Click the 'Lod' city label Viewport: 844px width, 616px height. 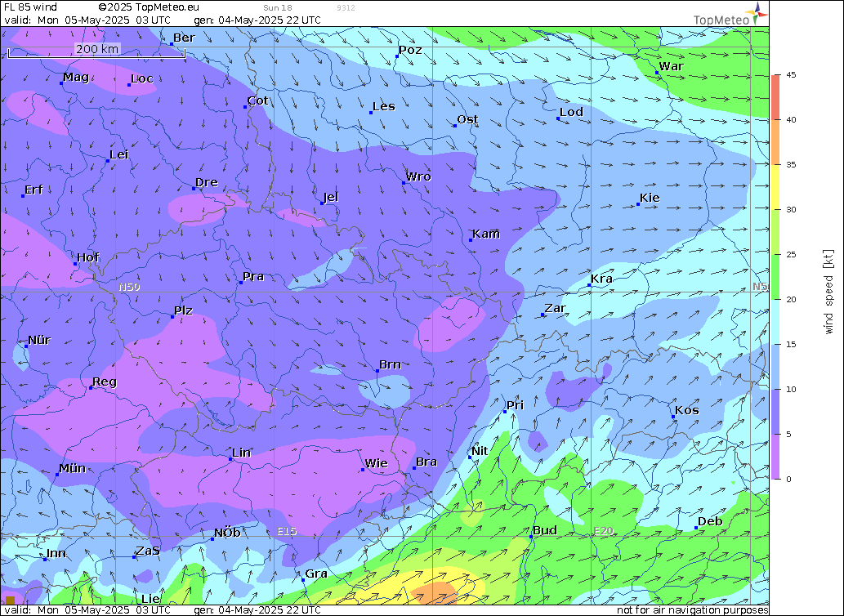[x=572, y=112]
